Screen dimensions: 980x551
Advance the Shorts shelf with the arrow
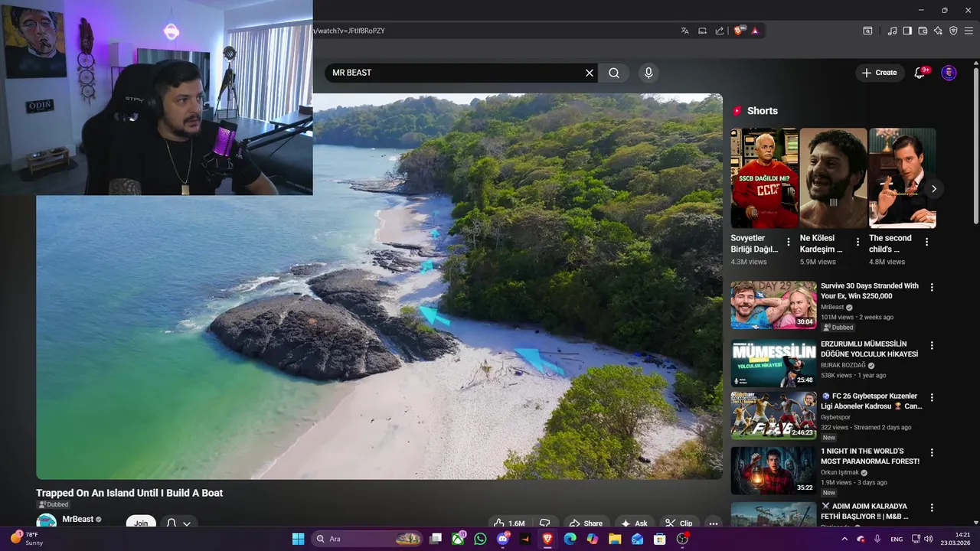(x=933, y=188)
